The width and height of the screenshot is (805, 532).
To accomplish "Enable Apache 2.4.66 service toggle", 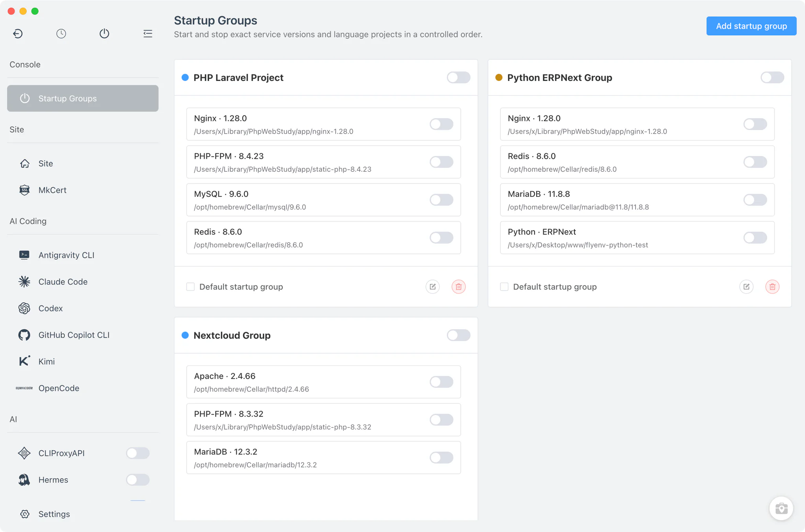I will (441, 382).
